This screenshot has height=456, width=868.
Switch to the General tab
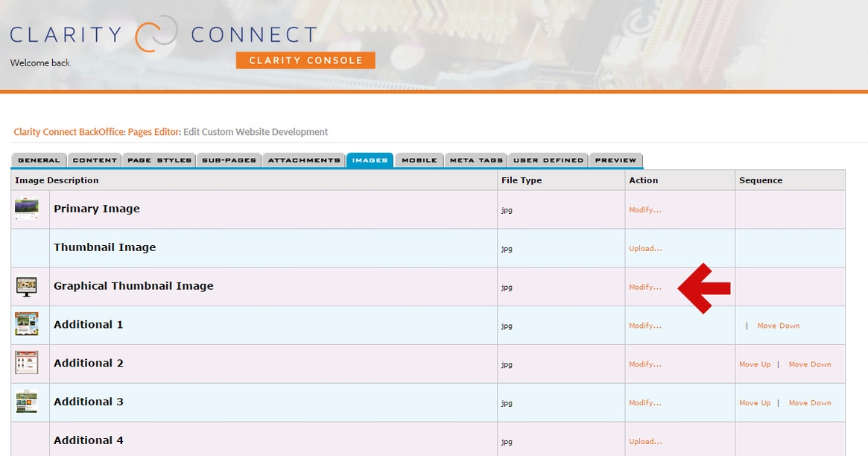pyautogui.click(x=39, y=160)
